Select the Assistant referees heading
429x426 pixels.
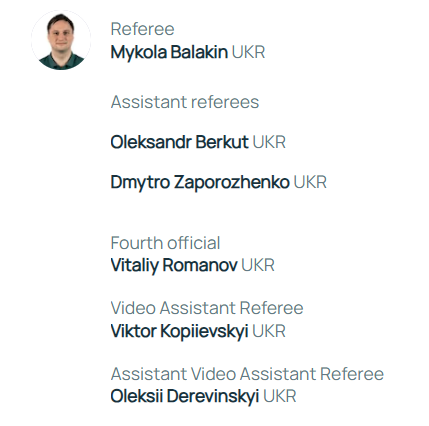tap(185, 102)
